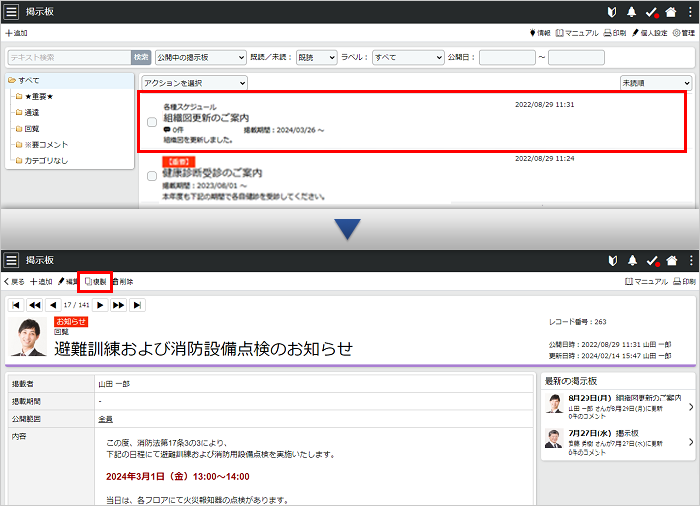Select the ★重要★ category folder
Viewport: 700px width, 506px height.
pos(39,96)
